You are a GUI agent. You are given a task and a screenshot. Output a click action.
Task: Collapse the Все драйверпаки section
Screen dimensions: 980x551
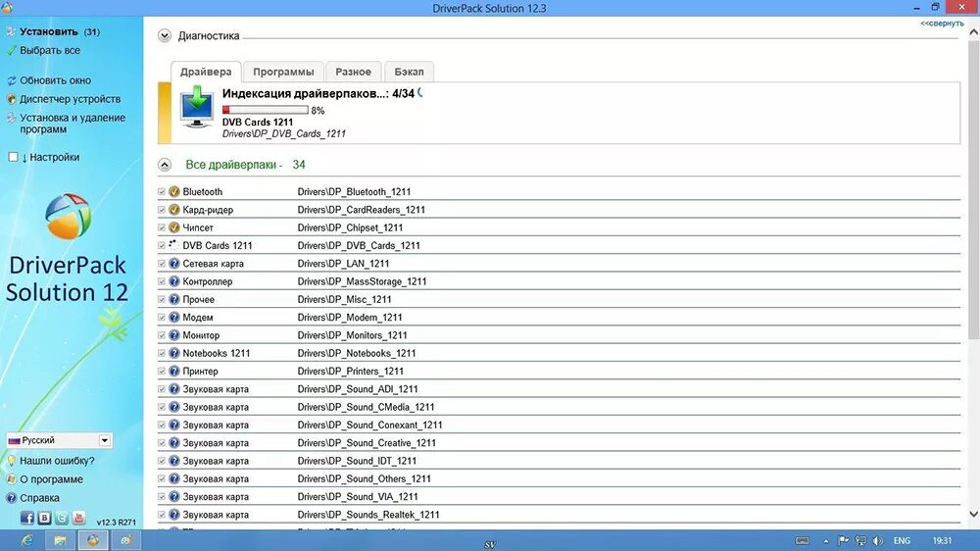165,165
